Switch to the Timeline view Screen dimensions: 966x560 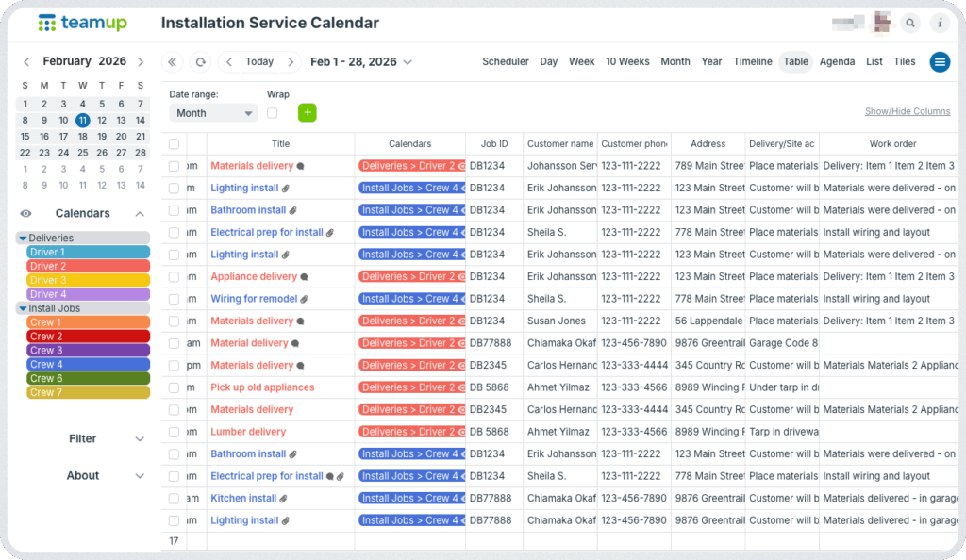(x=752, y=62)
